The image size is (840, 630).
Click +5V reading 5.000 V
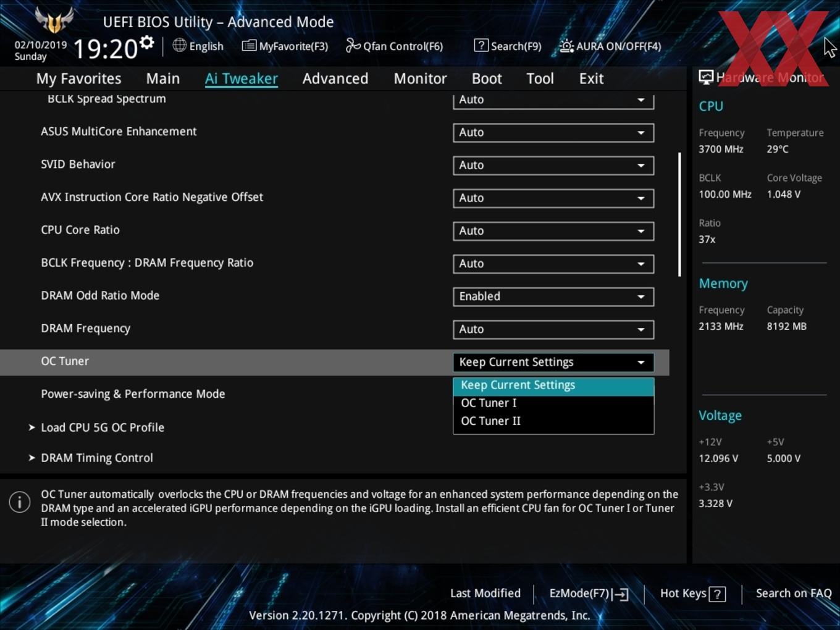(x=784, y=458)
